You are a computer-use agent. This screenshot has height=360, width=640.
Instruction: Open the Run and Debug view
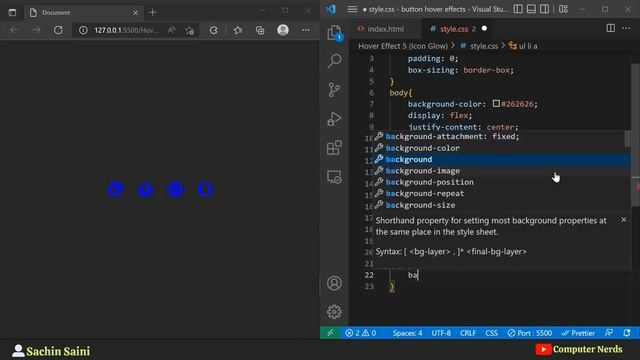pos(334,119)
